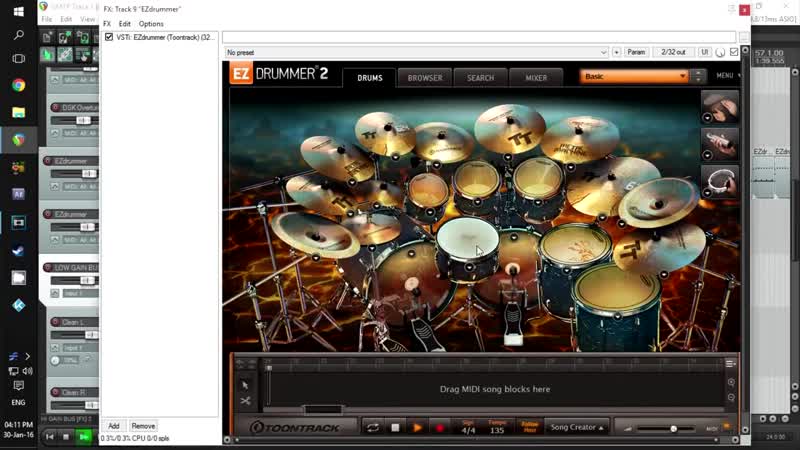Click REAPER stop transport button

pyautogui.click(x=66, y=437)
